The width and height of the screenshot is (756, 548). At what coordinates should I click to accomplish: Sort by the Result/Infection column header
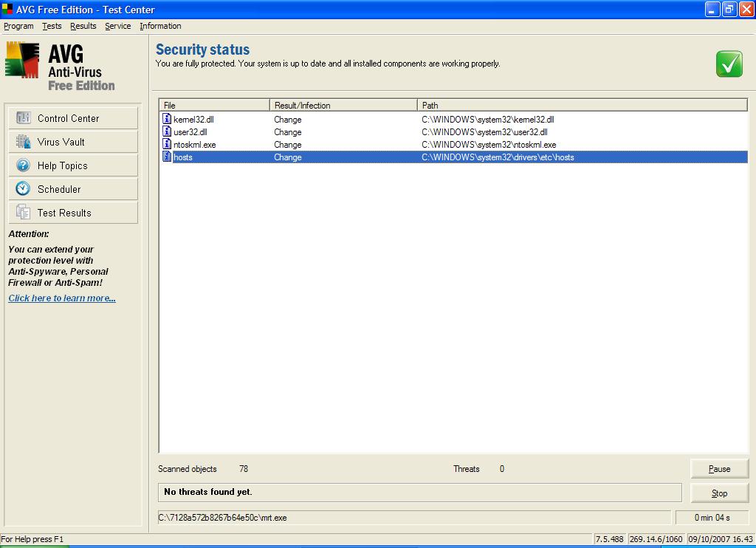[x=343, y=105]
